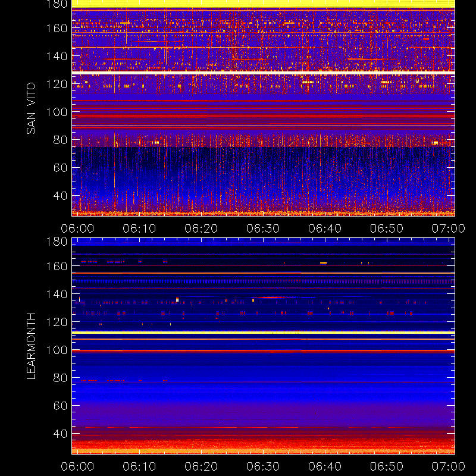Viewport: 476px width, 476px height.
Task: Select 07:00 under the San Vito plot
Action: pos(449,228)
